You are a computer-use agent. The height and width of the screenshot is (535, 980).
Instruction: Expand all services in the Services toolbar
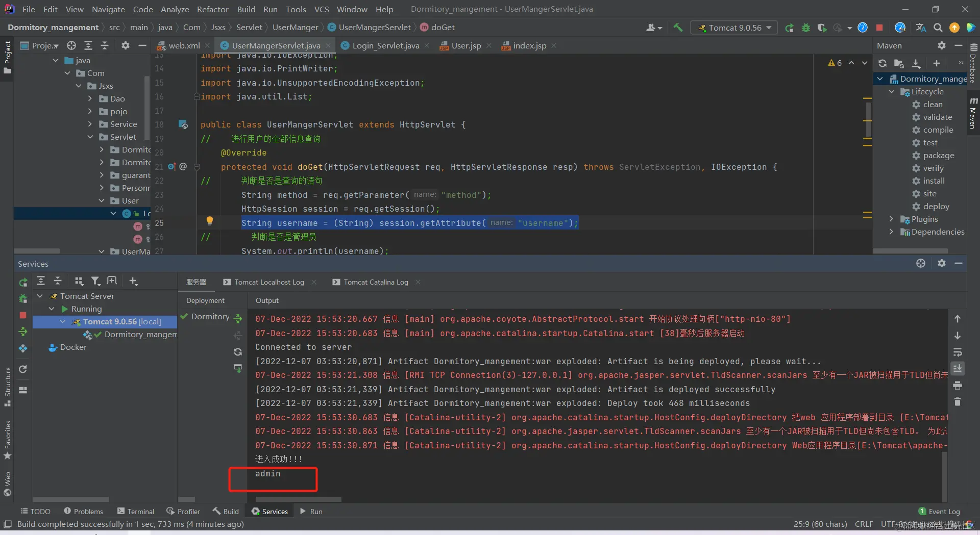pos(41,281)
